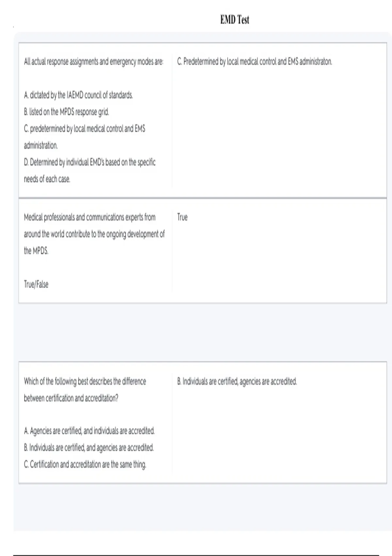Choose option D, determined by individual EMD's
The image size is (392, 556).
pos(90,162)
